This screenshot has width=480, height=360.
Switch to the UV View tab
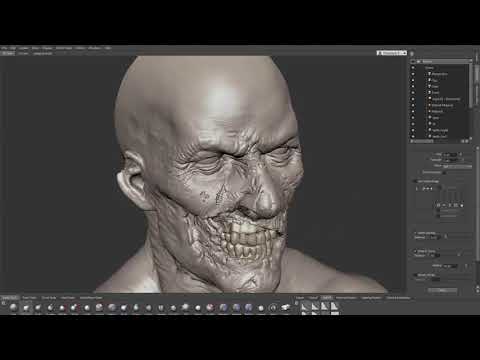23,53
